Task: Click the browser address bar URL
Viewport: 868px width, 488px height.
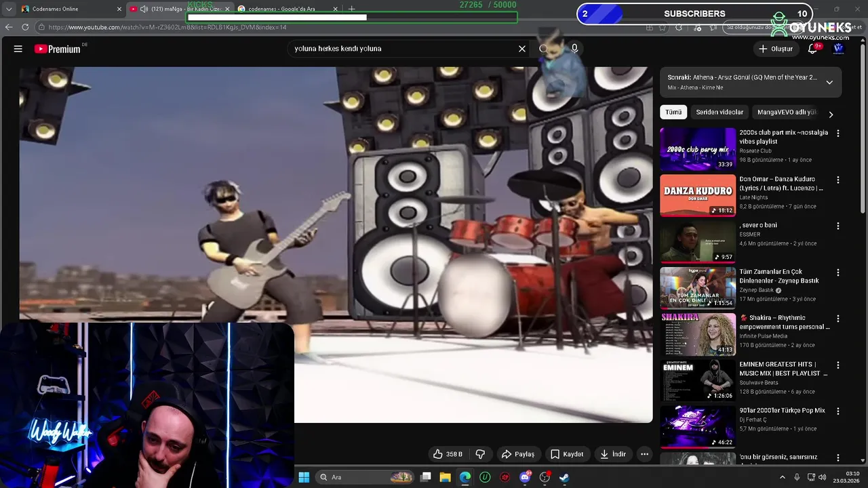Action: pos(167,27)
